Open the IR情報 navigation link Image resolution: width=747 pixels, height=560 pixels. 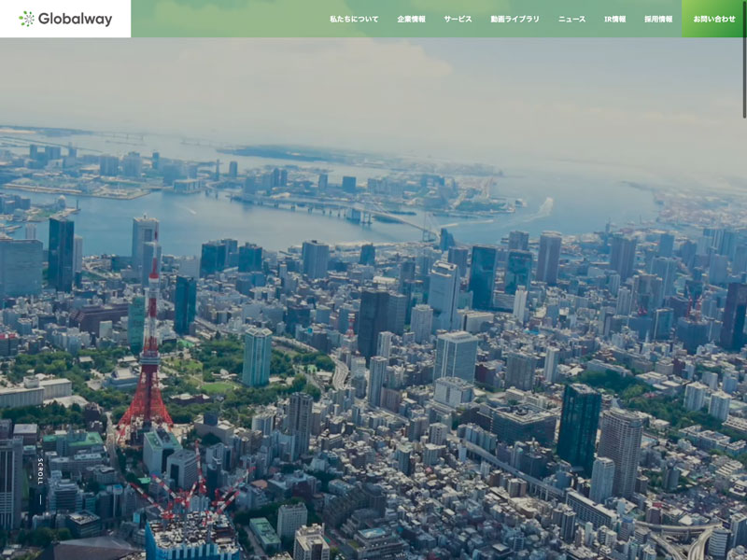point(614,19)
